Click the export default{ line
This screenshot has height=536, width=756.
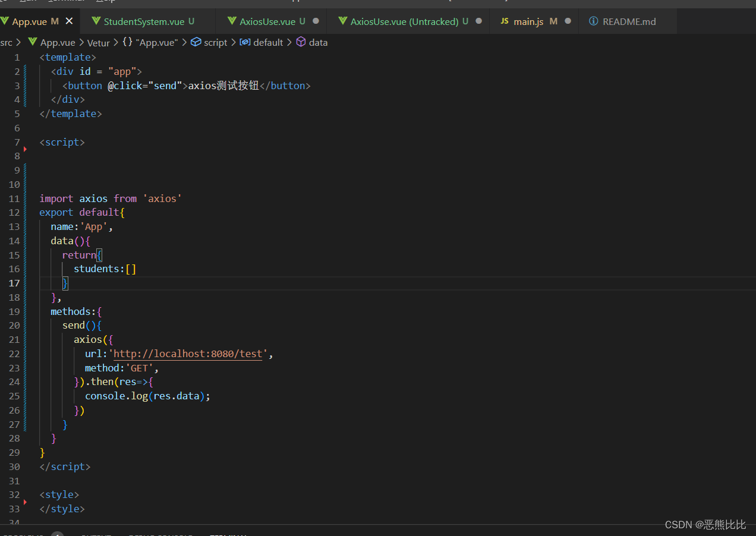[x=82, y=212]
